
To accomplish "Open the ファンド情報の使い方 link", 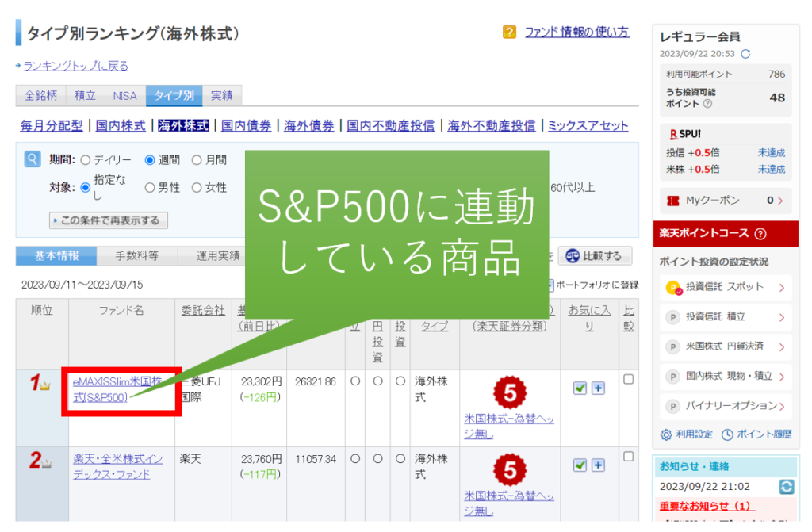I will pos(577,33).
